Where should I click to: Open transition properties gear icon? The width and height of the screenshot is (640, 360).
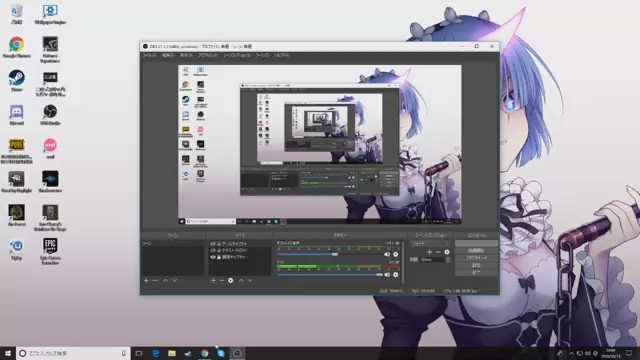tap(447, 252)
